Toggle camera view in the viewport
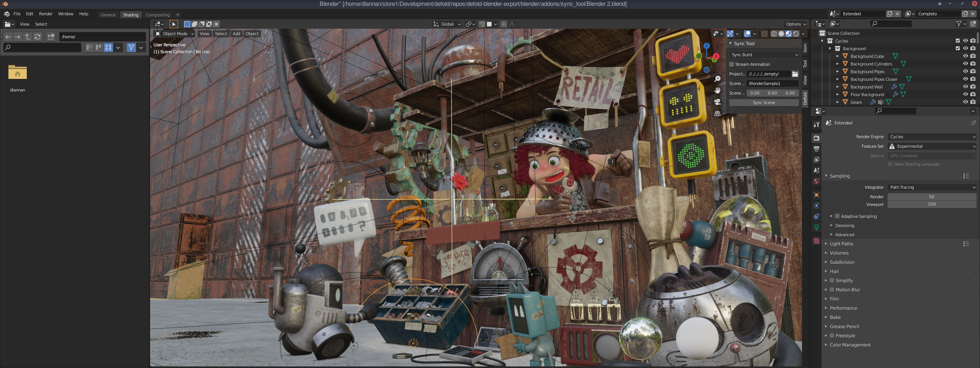The image size is (980, 368). pos(717,102)
